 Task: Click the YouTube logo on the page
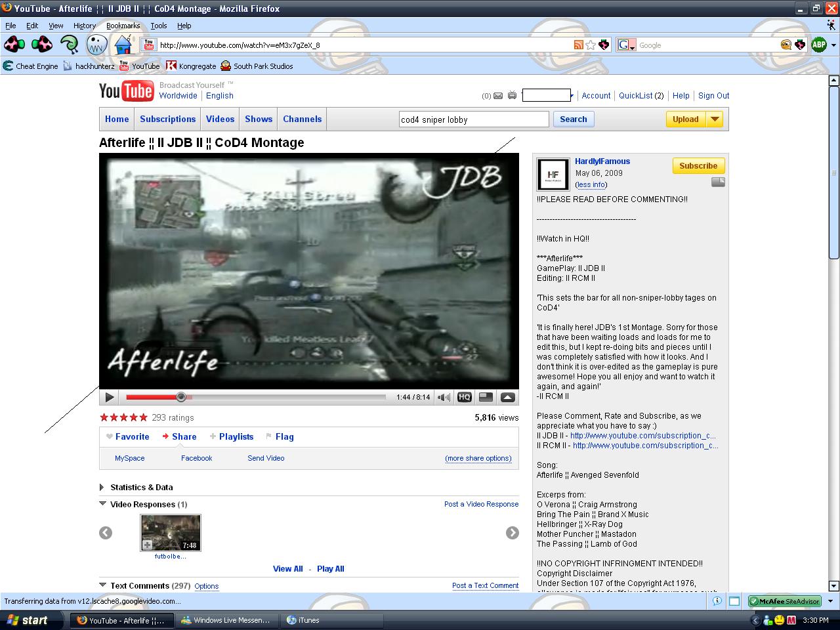click(126, 91)
